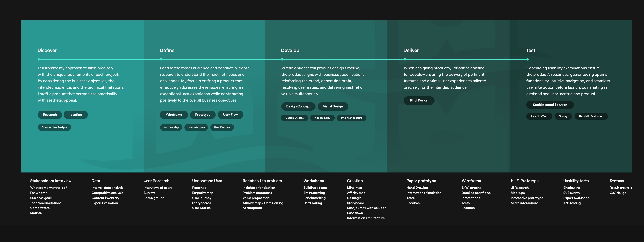Click the Test timeline dot marker
Image resolution: width=644 pixels, height=242 pixels.
[x=528, y=60]
